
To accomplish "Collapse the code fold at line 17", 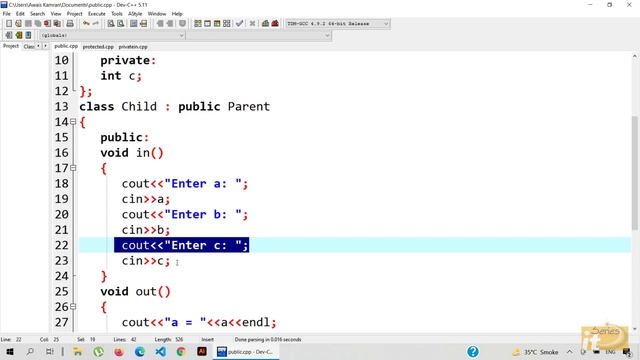I will [73, 168].
